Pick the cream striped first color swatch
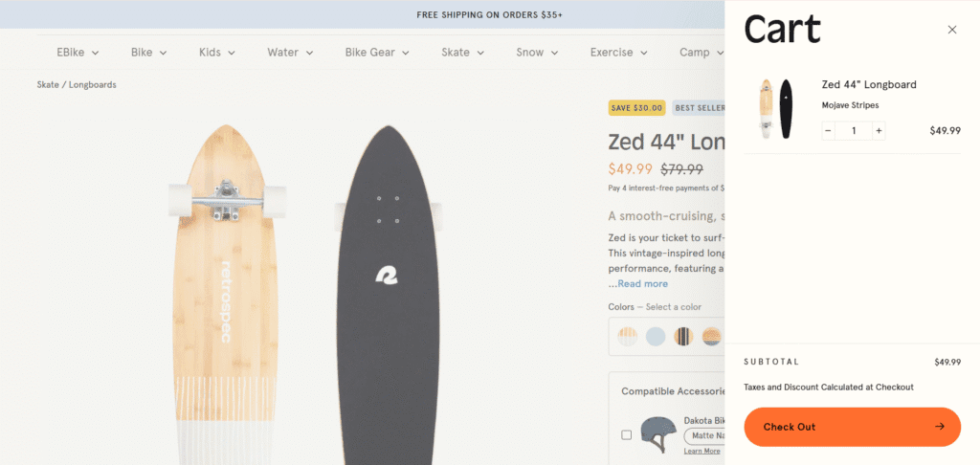The height and width of the screenshot is (465, 980). click(628, 336)
